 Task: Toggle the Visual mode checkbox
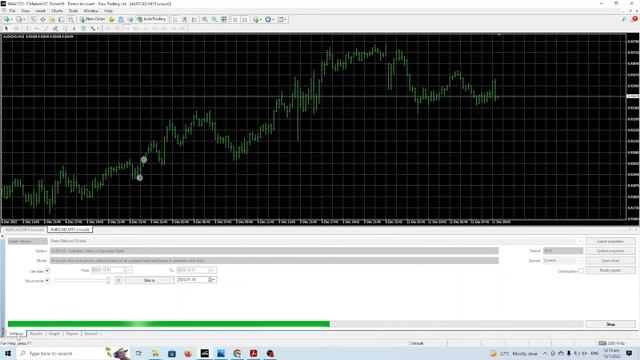[x=47, y=280]
